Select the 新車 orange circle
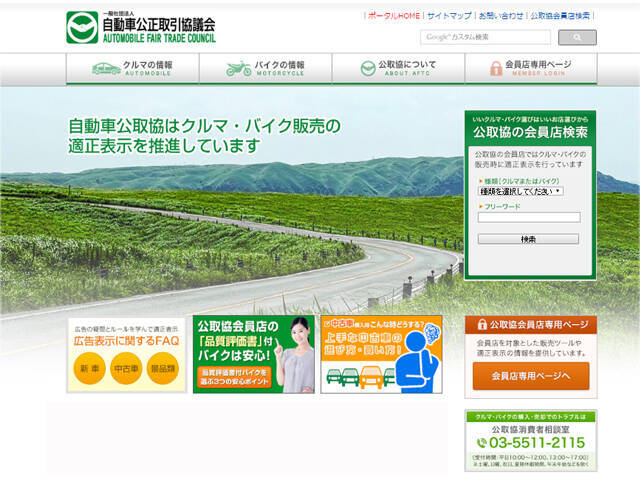This screenshot has height=480, width=640. coord(89,369)
